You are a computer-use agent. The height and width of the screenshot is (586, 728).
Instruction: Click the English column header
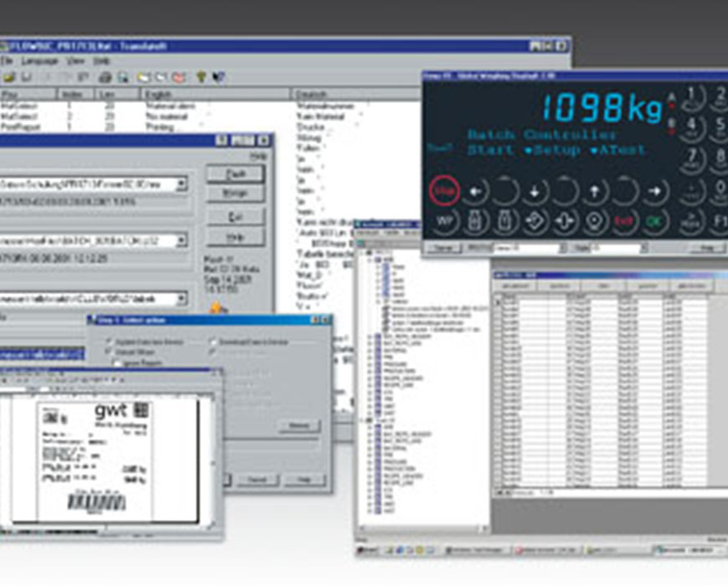(159, 94)
